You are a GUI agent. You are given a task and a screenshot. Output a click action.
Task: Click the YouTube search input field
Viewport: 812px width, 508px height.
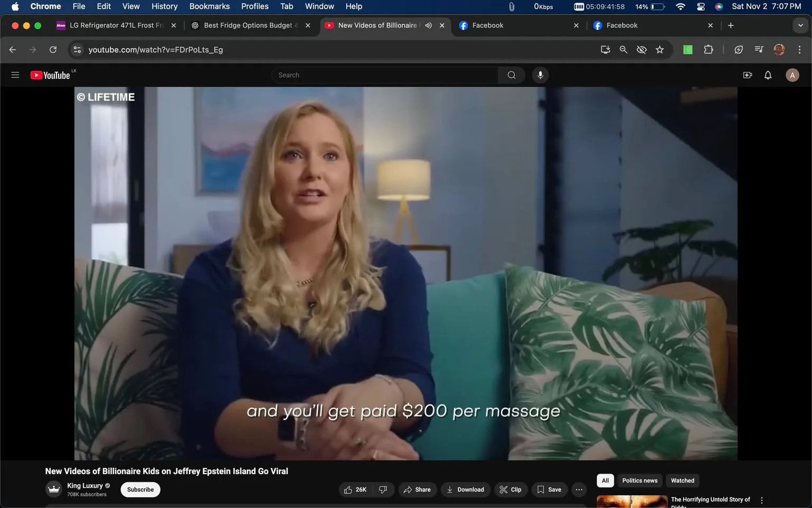384,75
